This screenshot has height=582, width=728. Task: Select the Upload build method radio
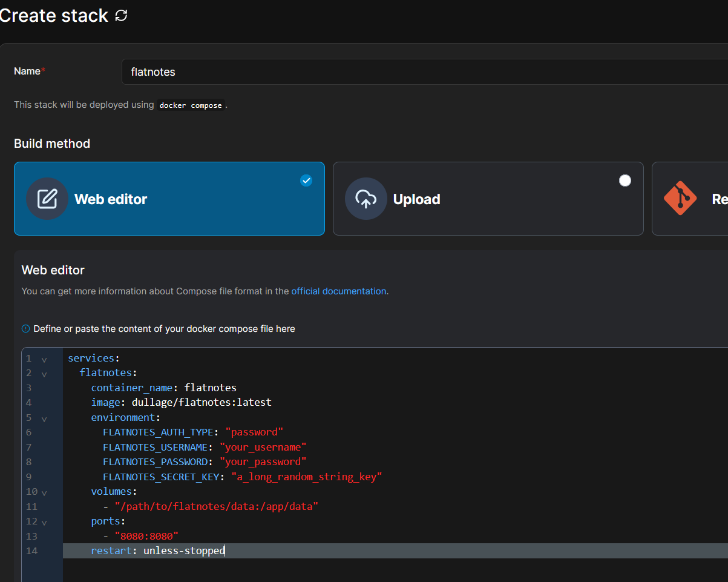click(625, 180)
